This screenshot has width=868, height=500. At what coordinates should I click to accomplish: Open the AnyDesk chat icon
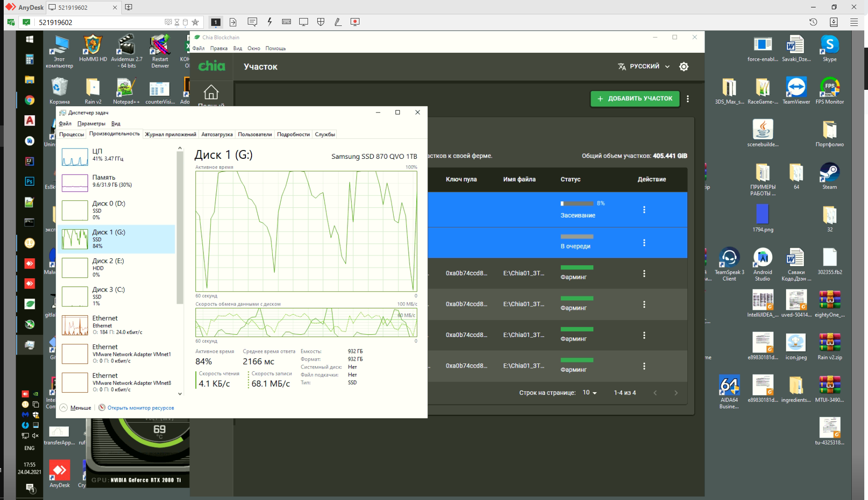tap(252, 22)
